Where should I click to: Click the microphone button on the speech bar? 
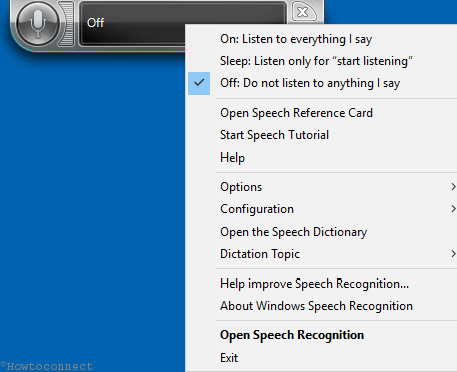[x=38, y=24]
